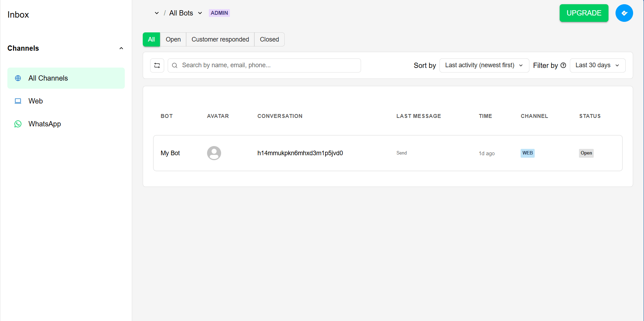Viewport: 644px width, 321px height.
Task: Collapse the Channels section chevron
Action: (121, 48)
